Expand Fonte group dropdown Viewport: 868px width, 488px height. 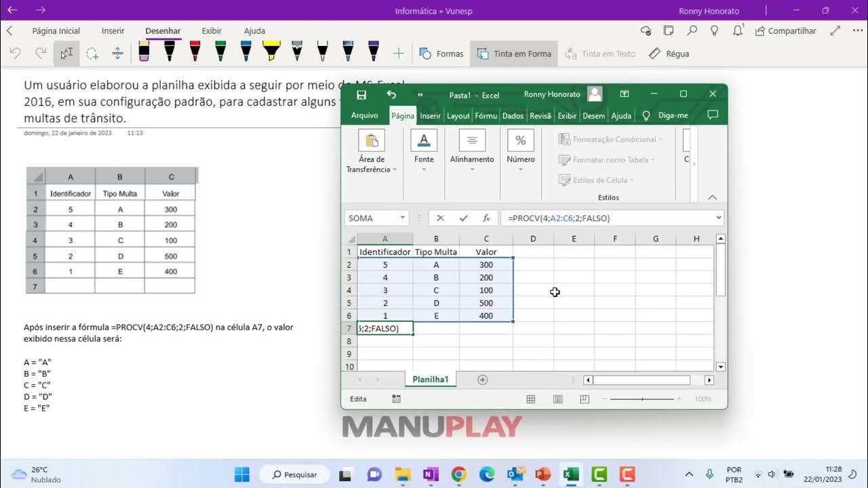pos(424,150)
